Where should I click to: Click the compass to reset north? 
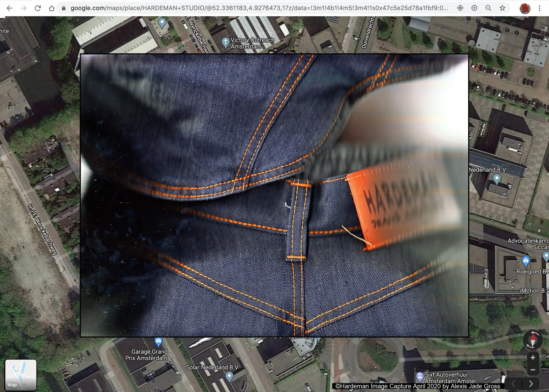[x=533, y=340]
